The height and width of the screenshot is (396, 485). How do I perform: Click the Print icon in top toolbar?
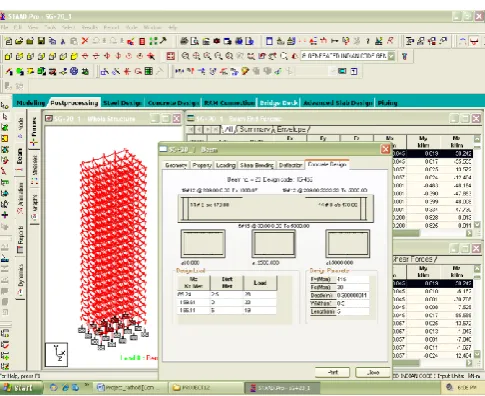184,41
